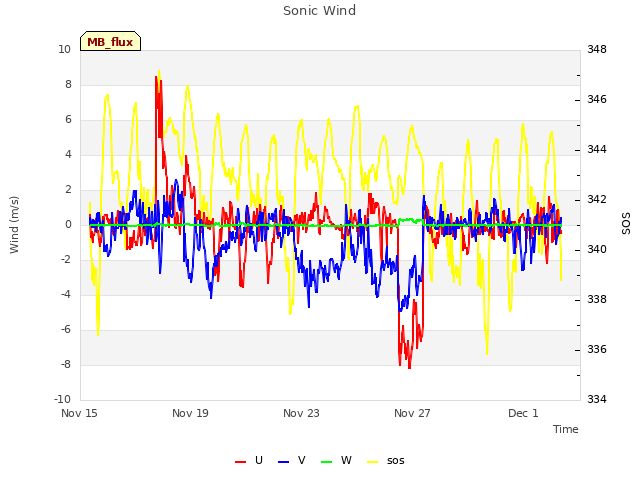Click the green W legend color marker
The image size is (640, 480).
tap(327, 462)
